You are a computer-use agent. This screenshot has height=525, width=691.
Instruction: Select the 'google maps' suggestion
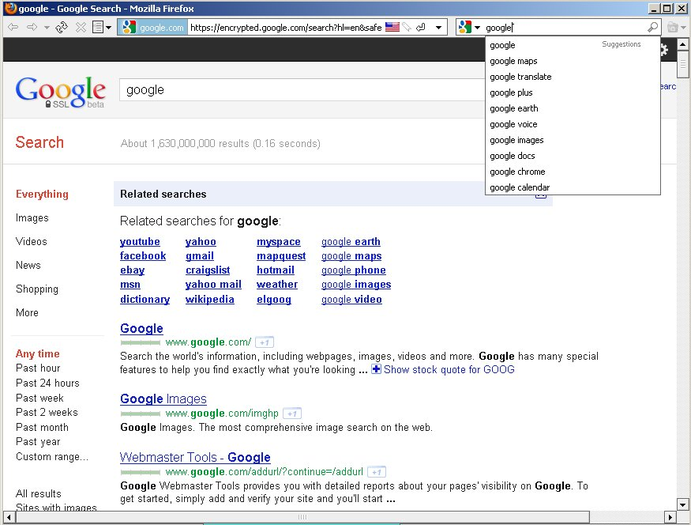(572, 61)
